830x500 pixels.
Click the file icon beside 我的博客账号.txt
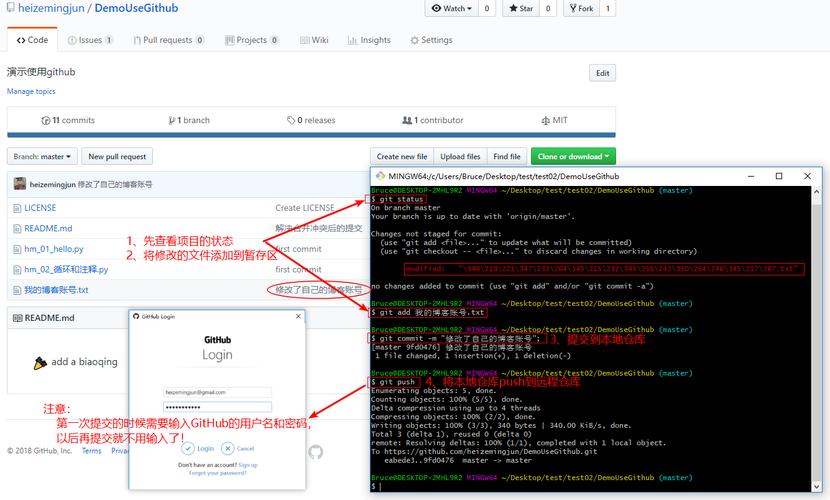(x=17, y=290)
